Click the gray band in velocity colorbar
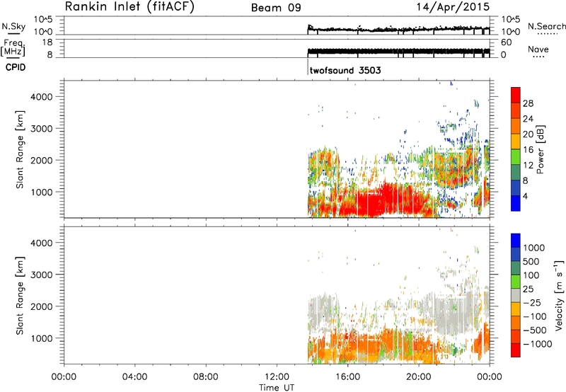Image resolution: width=566 pixels, height=392 pixels. 516,296
